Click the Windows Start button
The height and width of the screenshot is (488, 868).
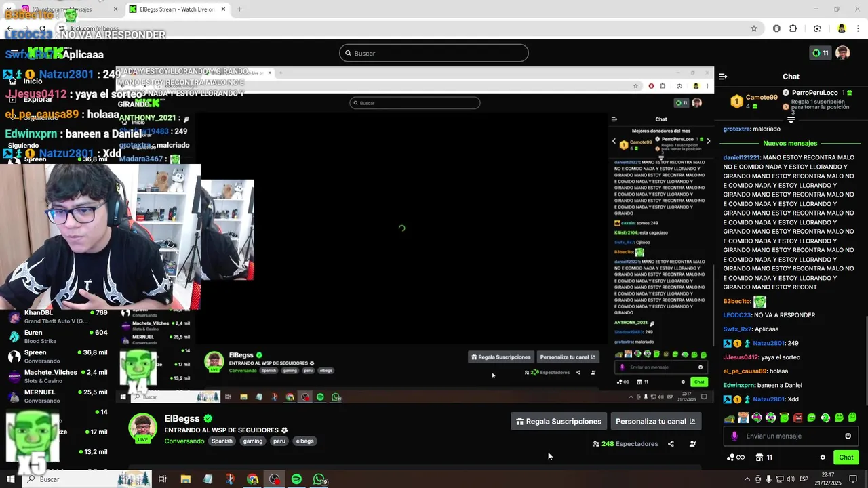(10, 479)
